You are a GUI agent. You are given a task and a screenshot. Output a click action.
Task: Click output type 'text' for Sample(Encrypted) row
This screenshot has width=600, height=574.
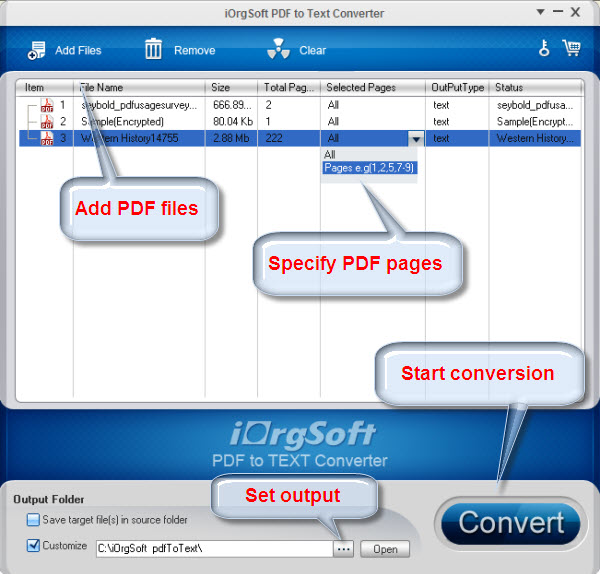pos(441,122)
